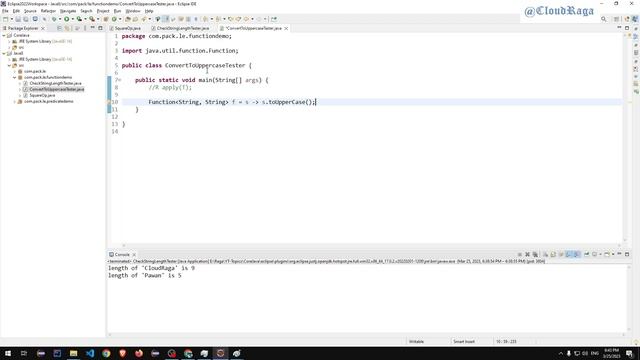The image size is (640, 360).
Task: Click the Coverage run icon in toolbar
Action: [79, 19]
